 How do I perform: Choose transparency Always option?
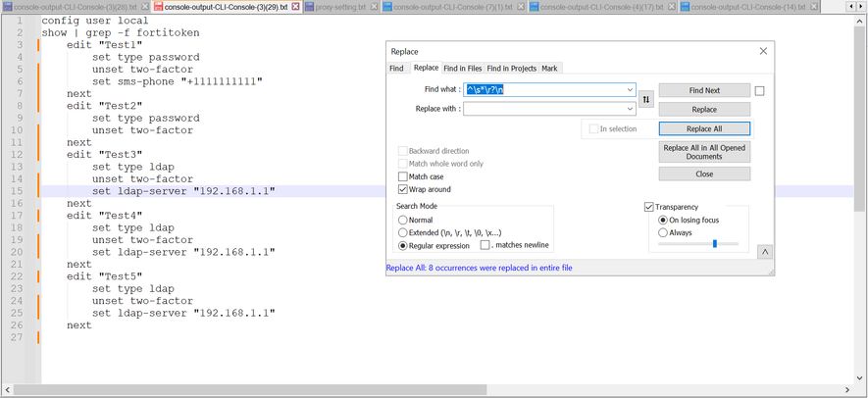click(663, 232)
